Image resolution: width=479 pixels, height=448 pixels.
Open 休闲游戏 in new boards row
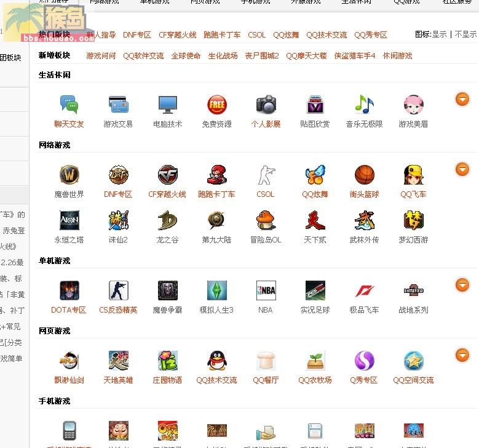(x=397, y=55)
